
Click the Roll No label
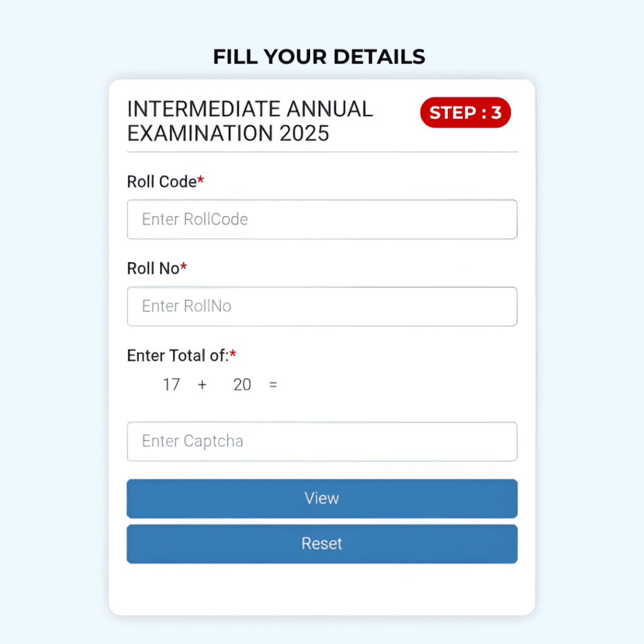point(153,269)
